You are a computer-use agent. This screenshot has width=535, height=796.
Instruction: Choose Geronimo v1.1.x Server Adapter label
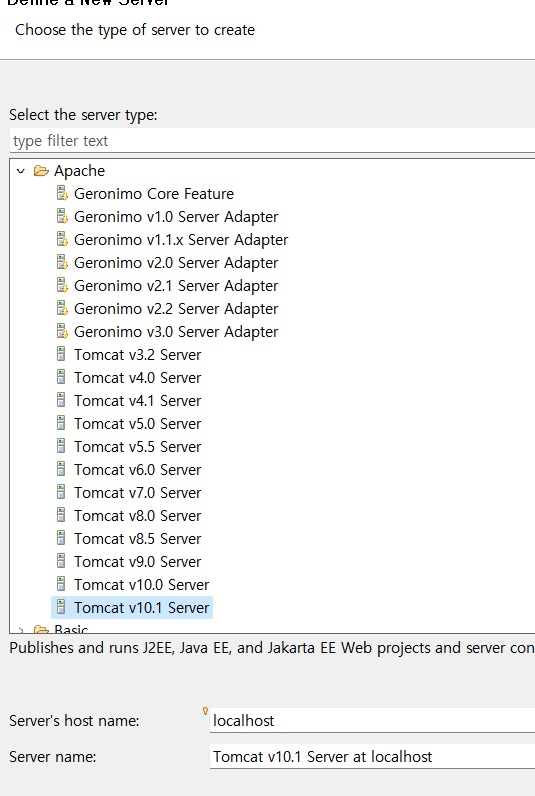tap(181, 240)
